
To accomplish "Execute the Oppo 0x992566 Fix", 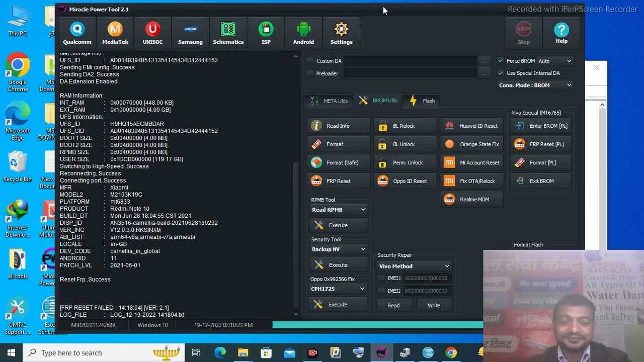I will click(339, 305).
